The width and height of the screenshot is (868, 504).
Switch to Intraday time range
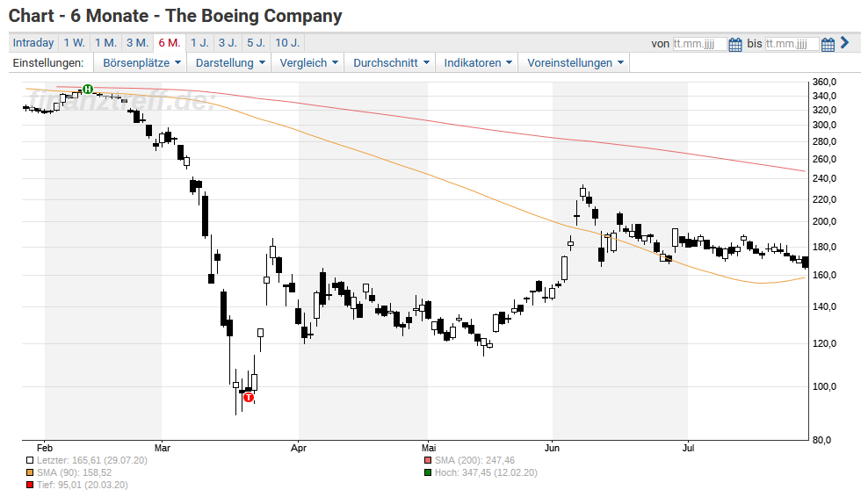click(x=33, y=43)
